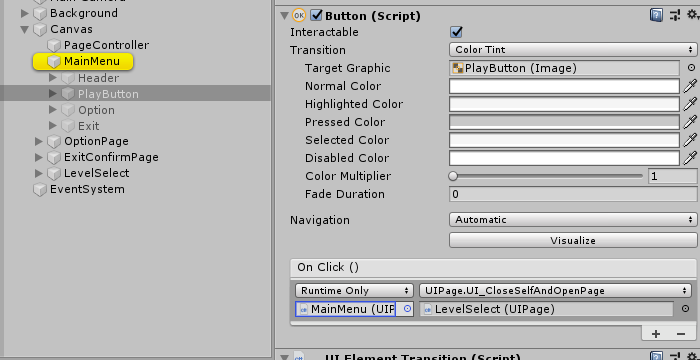
Task: Select the Exit item in hierarchy
Action: point(88,126)
